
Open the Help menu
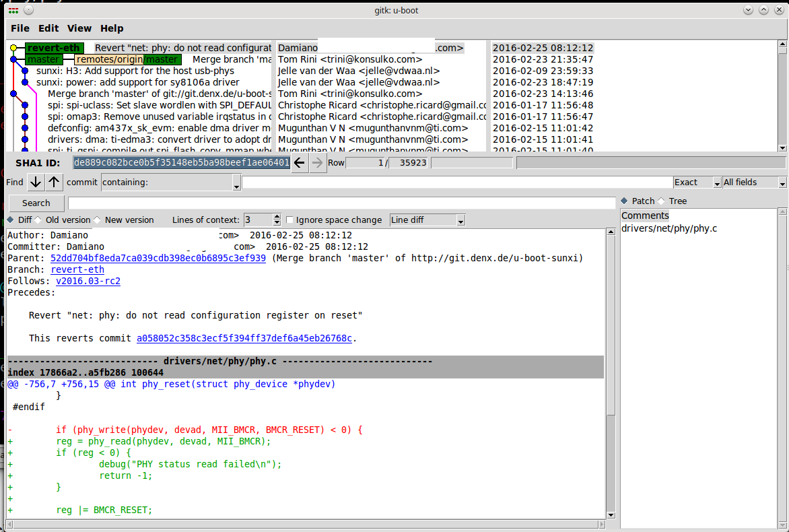112,28
